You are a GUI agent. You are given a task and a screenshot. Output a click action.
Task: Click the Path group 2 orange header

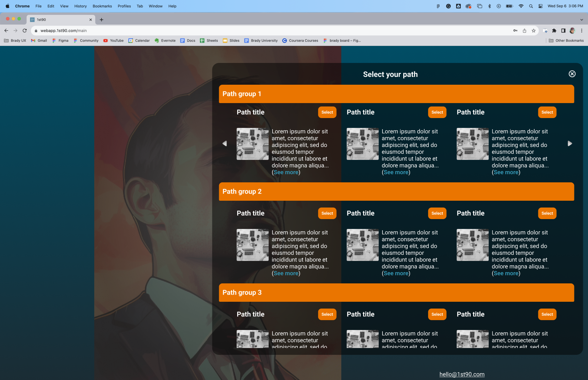[x=396, y=192]
